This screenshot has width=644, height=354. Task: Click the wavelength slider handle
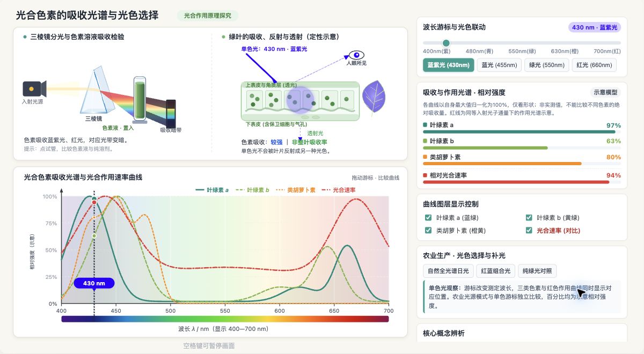445,43
